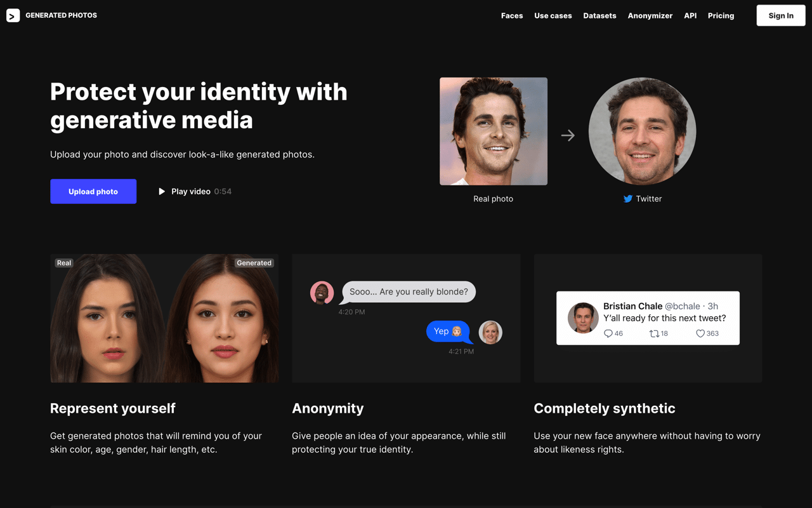
Task: Select the Real versus Generated comparison image
Action: point(164,318)
